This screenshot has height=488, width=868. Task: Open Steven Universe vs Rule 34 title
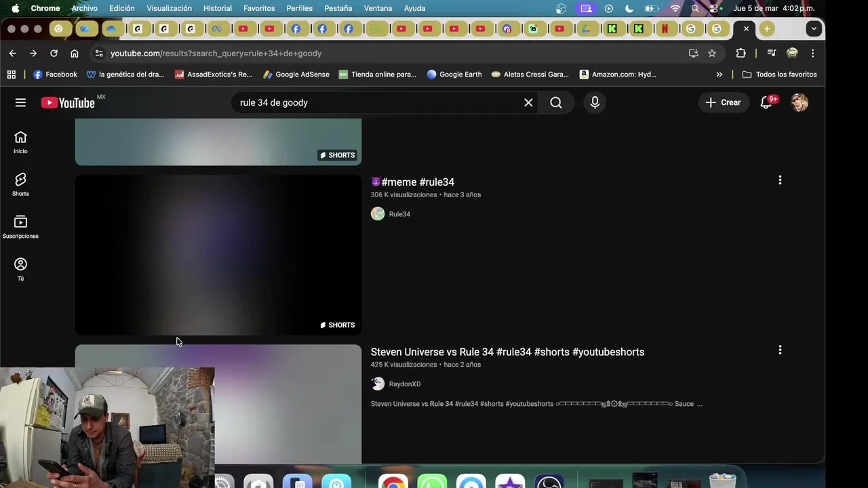(x=507, y=352)
